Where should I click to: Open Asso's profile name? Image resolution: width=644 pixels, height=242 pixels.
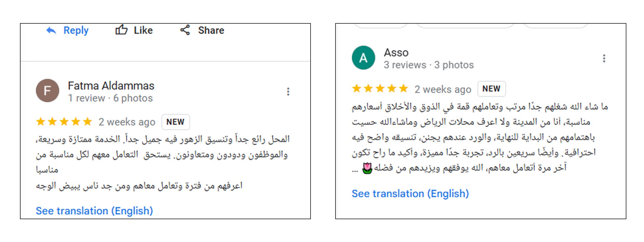396,52
